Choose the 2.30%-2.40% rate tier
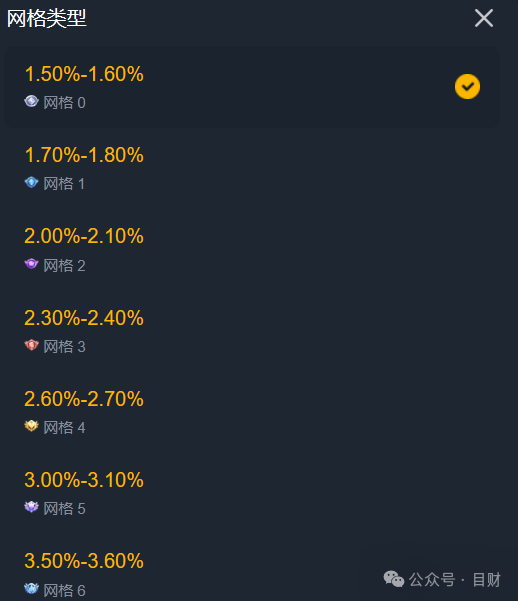Screen dimensions: 518x601 tap(252, 331)
